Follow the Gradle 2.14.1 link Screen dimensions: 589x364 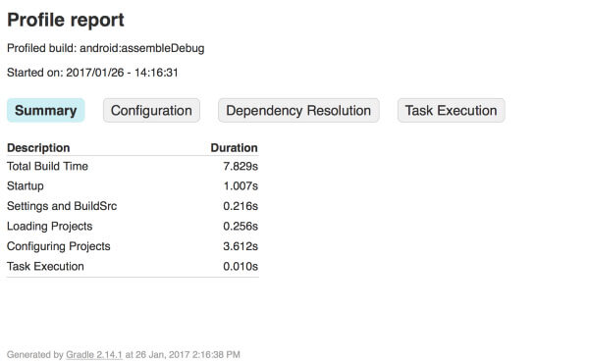94,354
